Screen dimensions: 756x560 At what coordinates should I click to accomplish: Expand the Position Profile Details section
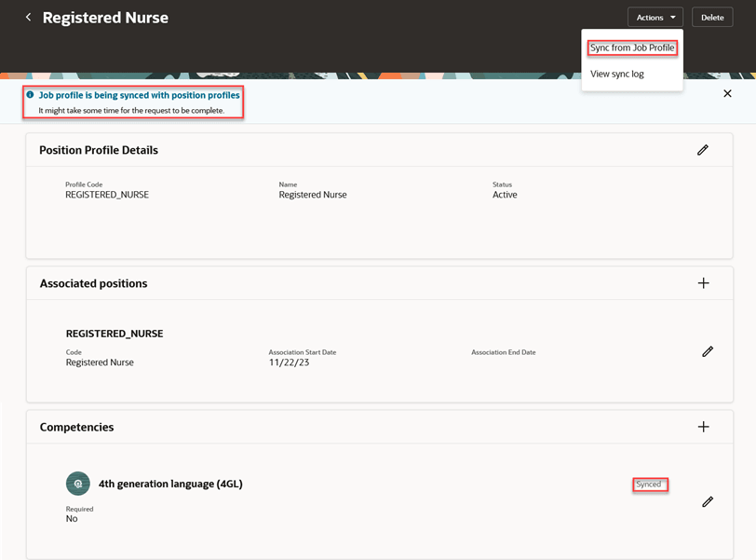tap(97, 149)
